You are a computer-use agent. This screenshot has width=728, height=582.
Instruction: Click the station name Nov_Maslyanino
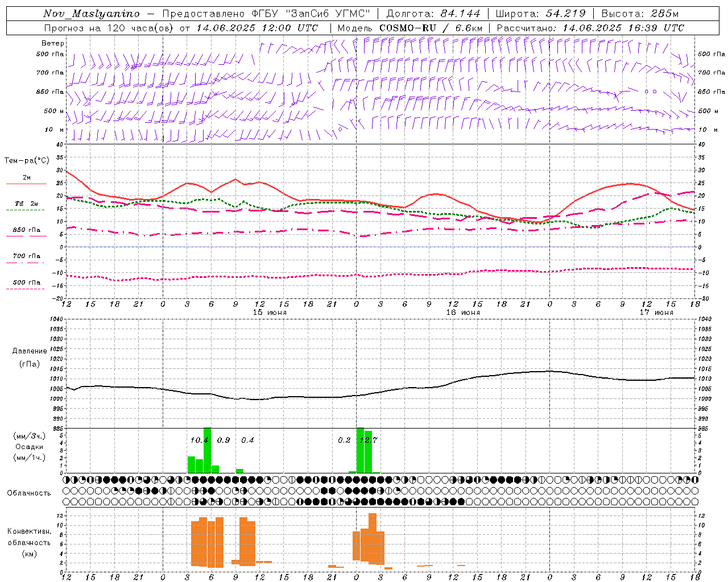coord(92,14)
